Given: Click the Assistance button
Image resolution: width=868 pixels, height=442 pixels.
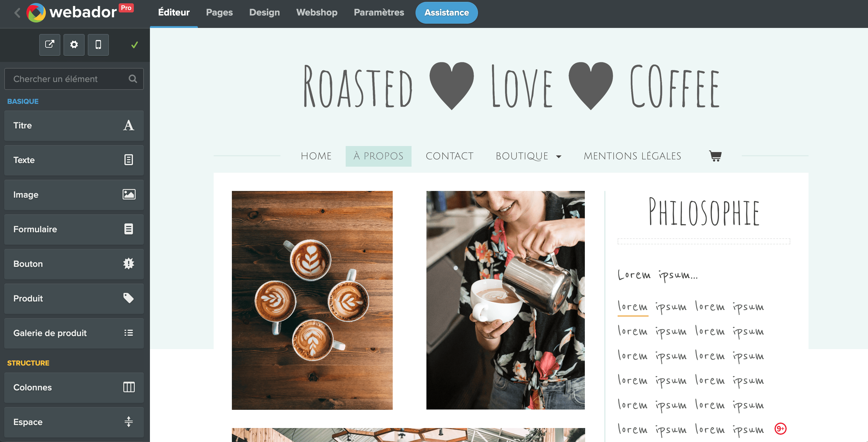Looking at the screenshot, I should [x=446, y=13].
